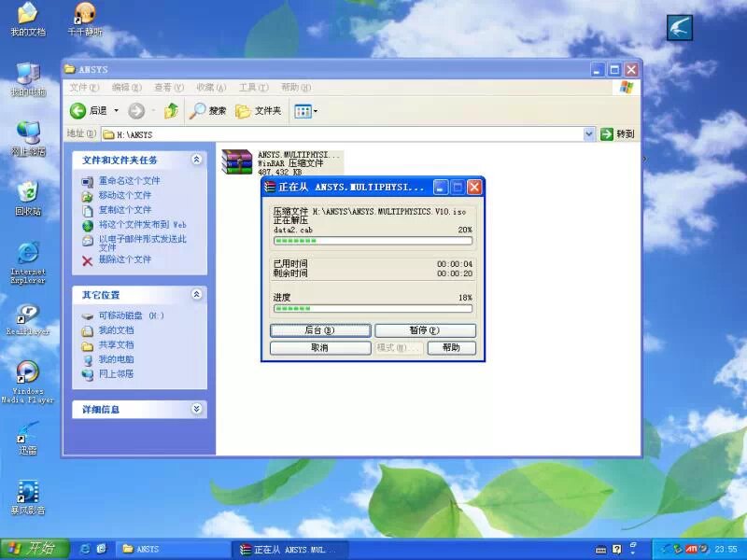Image resolution: width=747 pixels, height=560 pixels.
Task: Open Windows Media Player desktop shortcut
Action: pyautogui.click(x=28, y=383)
